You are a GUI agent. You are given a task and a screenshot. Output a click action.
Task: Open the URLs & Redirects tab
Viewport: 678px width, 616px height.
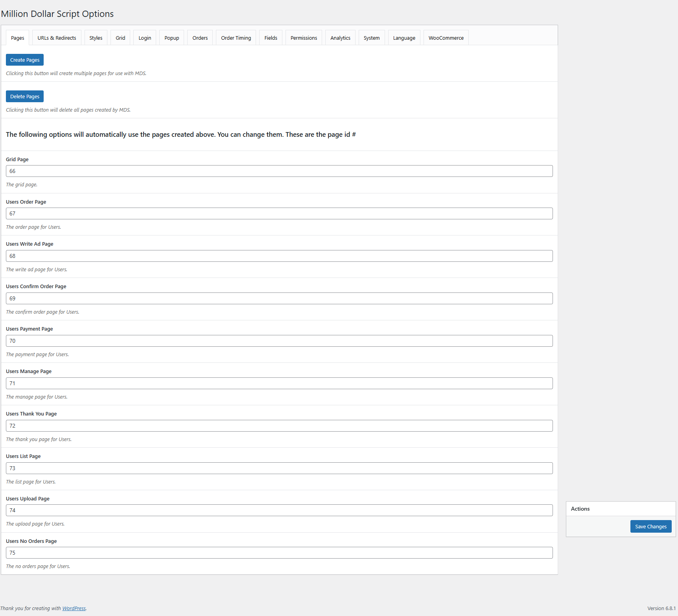pos(57,38)
